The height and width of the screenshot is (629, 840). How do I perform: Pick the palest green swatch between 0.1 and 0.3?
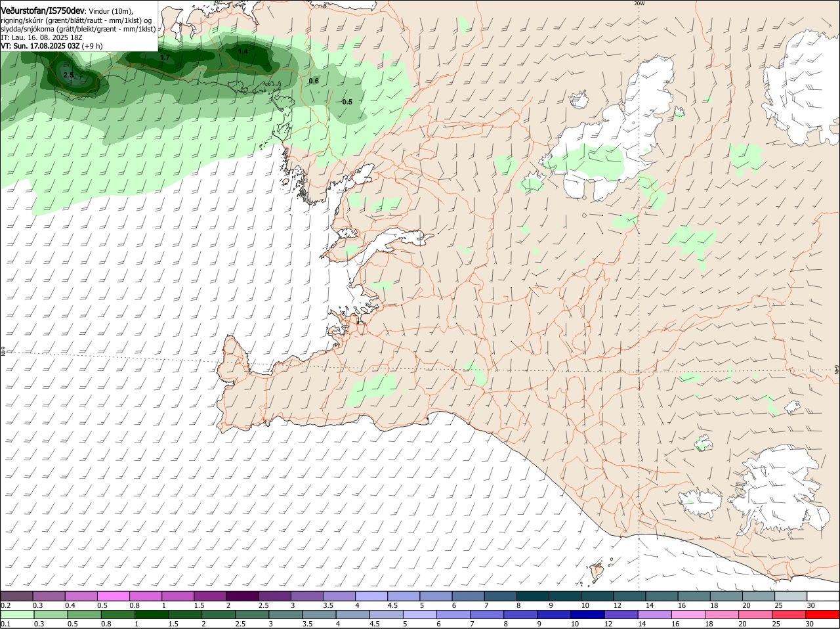point(16,614)
